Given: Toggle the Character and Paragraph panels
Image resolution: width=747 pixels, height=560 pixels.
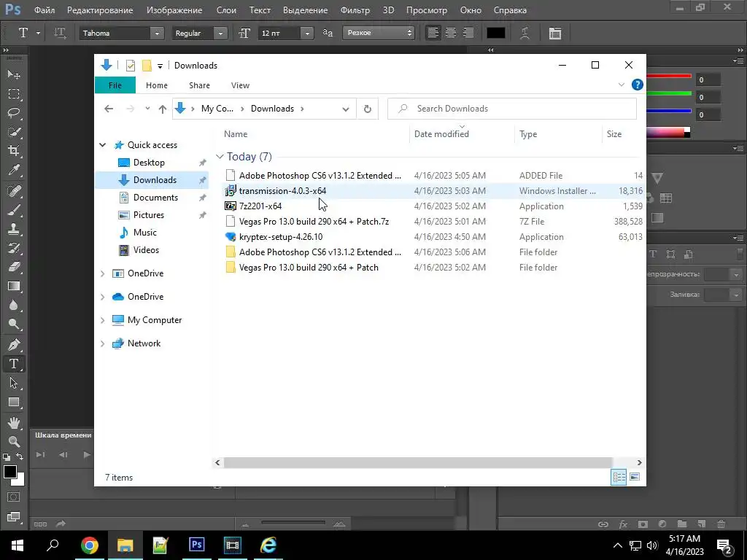Looking at the screenshot, I should pyautogui.click(x=555, y=33).
